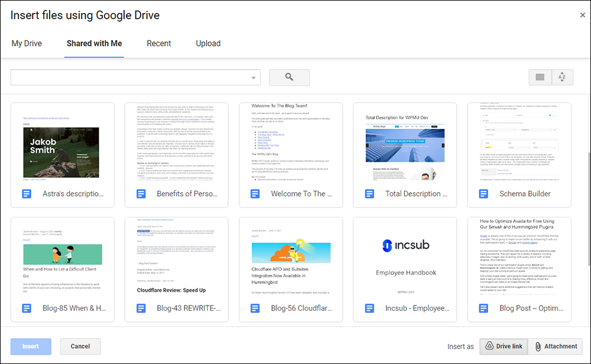Select the Benefits of Perso... document thumbnail
This screenshot has height=364, width=591.
coord(177,142)
